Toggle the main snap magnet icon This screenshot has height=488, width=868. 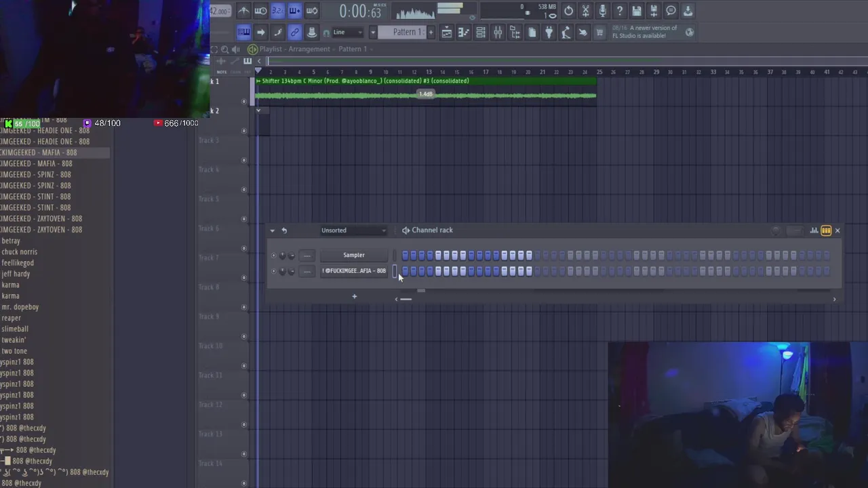326,33
